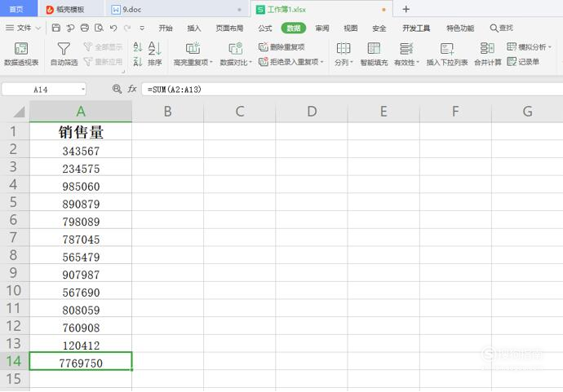Expand the 文件 menu dropdown arrow
The width and height of the screenshot is (563, 392).
click(38, 28)
